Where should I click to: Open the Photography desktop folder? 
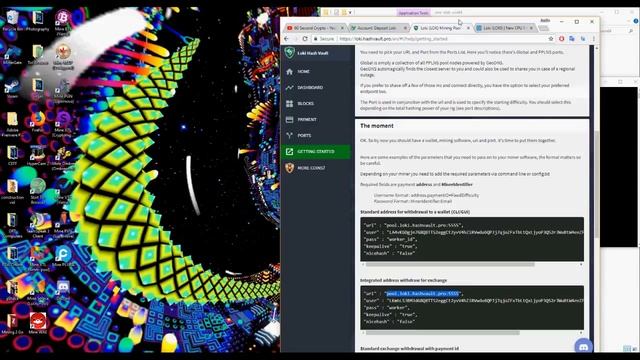coord(38,20)
